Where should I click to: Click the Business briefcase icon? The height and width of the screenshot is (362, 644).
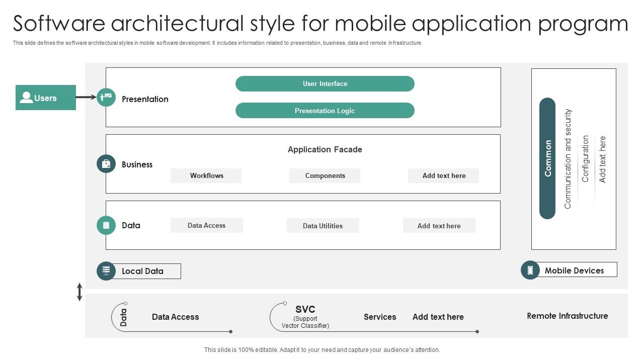(106, 164)
